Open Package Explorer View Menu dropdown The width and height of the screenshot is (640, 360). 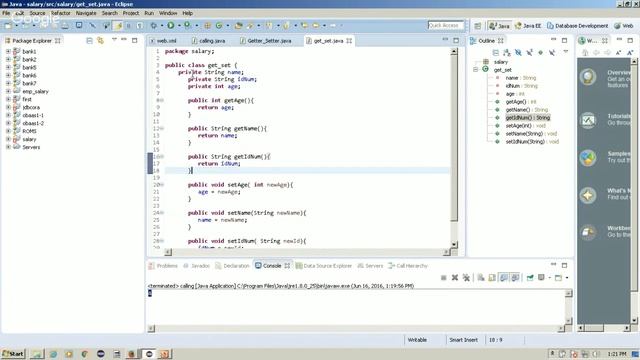114,40
